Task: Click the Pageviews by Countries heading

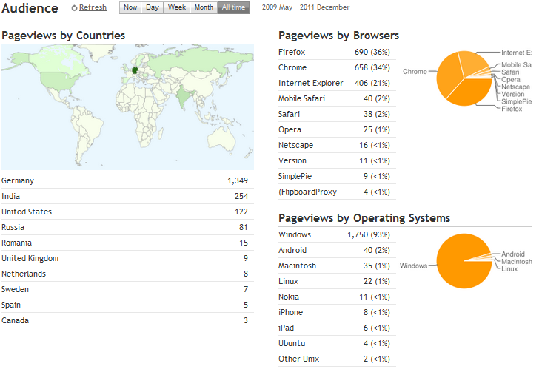Action: (x=63, y=36)
